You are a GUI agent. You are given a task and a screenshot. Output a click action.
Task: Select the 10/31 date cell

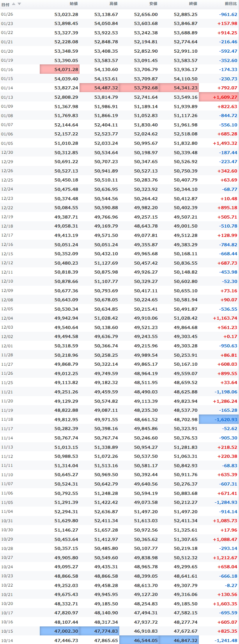pos(7,521)
